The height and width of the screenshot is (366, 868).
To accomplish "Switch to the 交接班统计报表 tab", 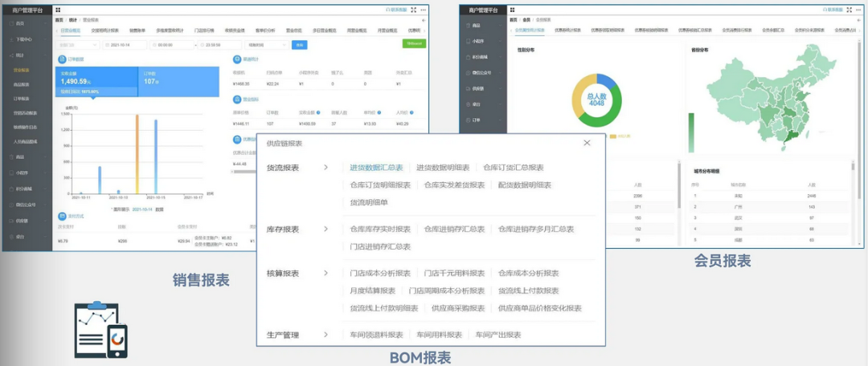I will (x=104, y=30).
